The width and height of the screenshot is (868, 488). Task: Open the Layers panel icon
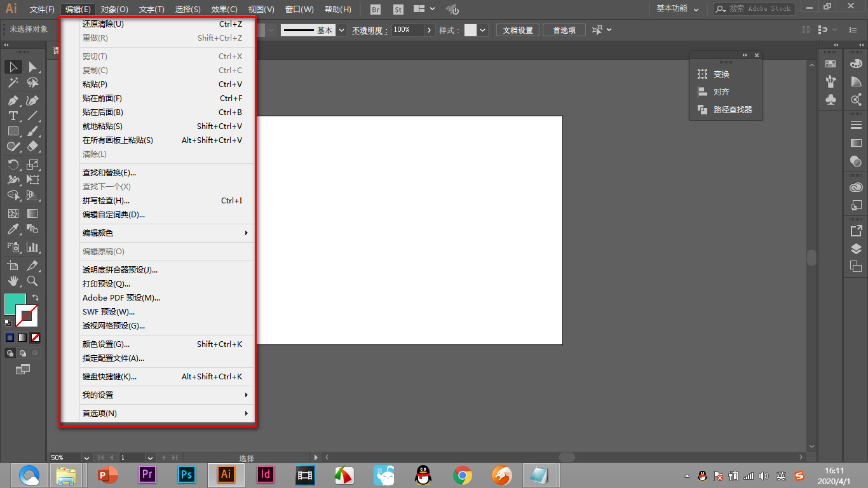(x=856, y=248)
